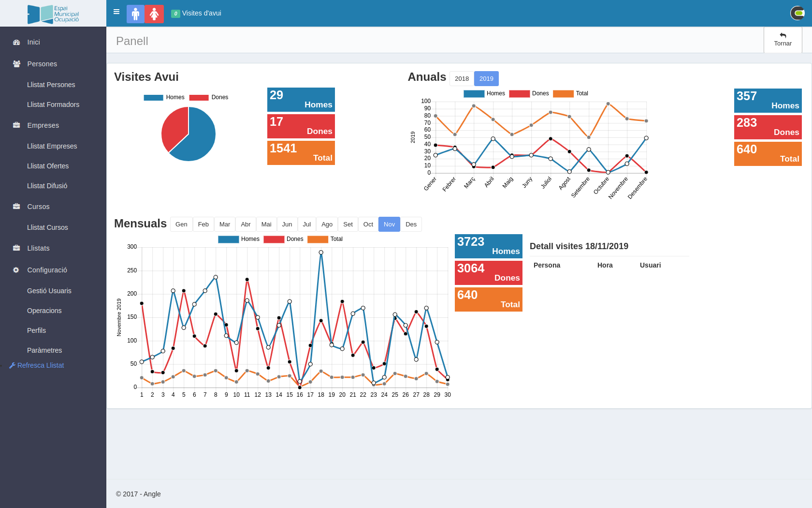Select the Nov month tab
Viewport: 812px width, 508px height.
[389, 224]
